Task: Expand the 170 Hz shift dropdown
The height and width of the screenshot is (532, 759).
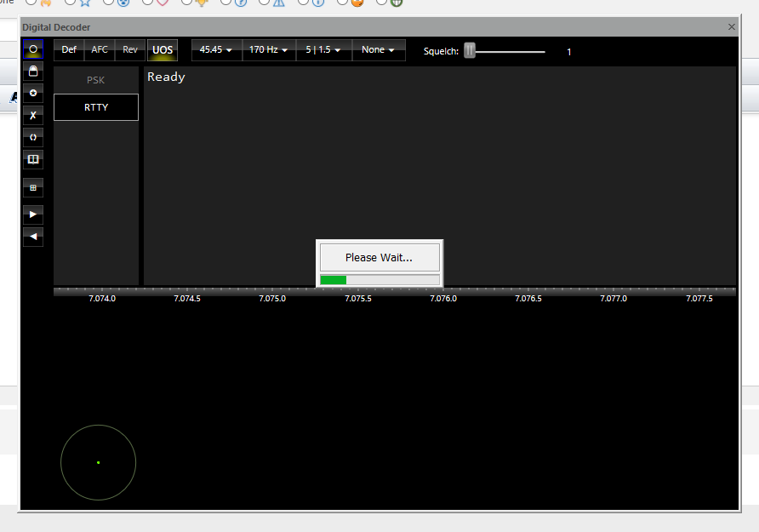Action: pyautogui.click(x=268, y=50)
